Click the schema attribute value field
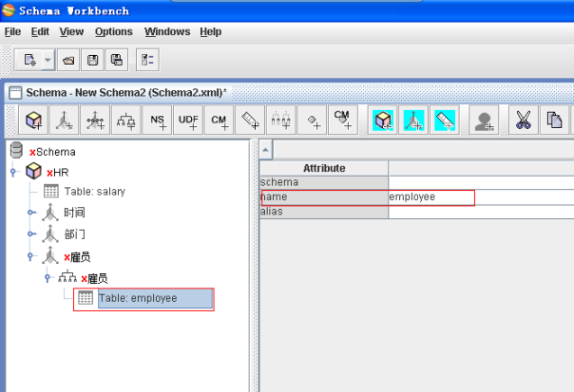The width and height of the screenshot is (574, 392). click(x=481, y=182)
